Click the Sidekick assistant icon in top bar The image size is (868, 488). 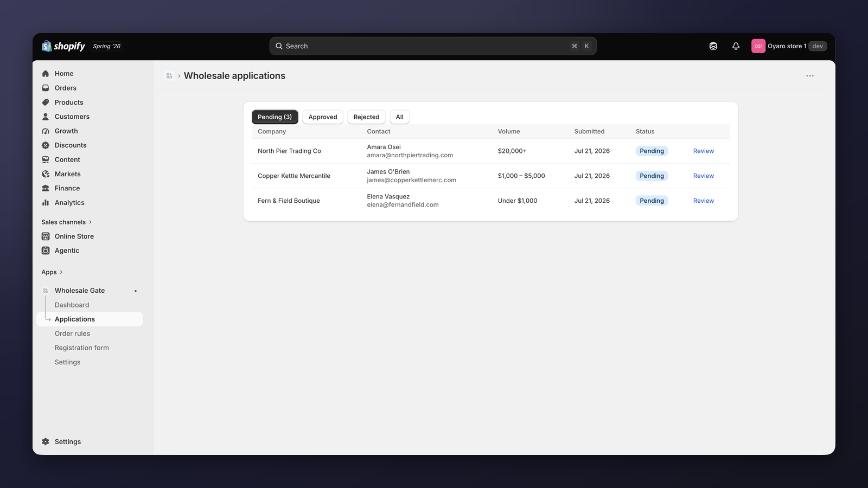tap(713, 46)
